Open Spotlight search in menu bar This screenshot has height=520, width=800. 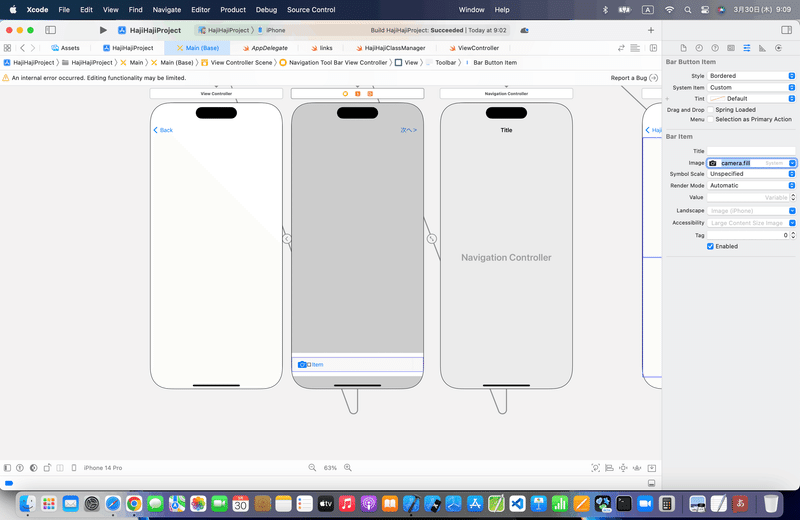click(688, 10)
